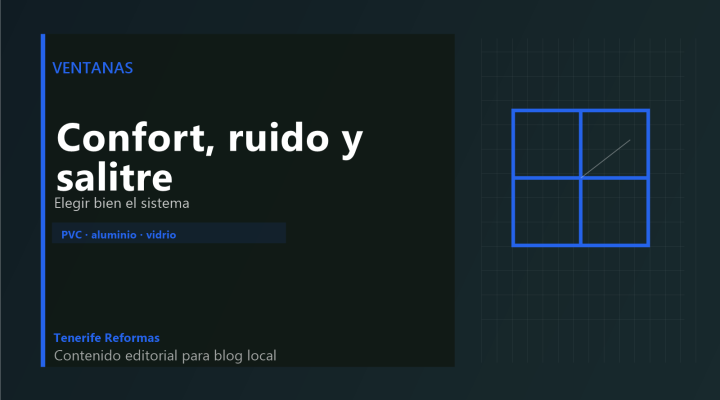The width and height of the screenshot is (720, 400).
Task: Click the subtitle "Elegir bien el sistema"
Action: (122, 203)
